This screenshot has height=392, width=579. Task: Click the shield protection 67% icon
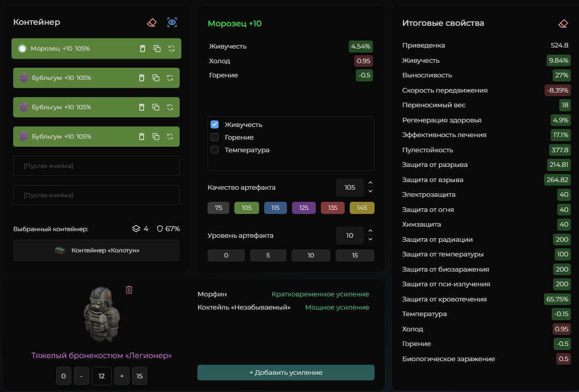160,229
